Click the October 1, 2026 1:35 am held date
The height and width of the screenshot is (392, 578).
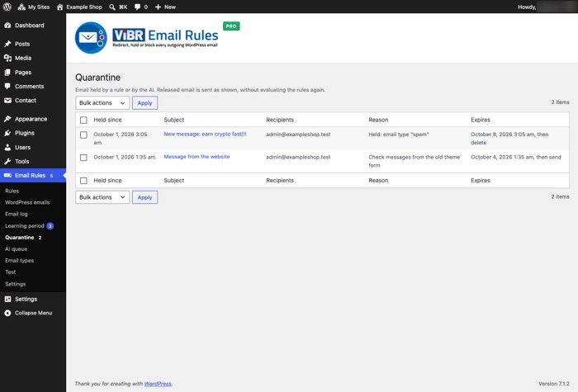[x=124, y=157]
